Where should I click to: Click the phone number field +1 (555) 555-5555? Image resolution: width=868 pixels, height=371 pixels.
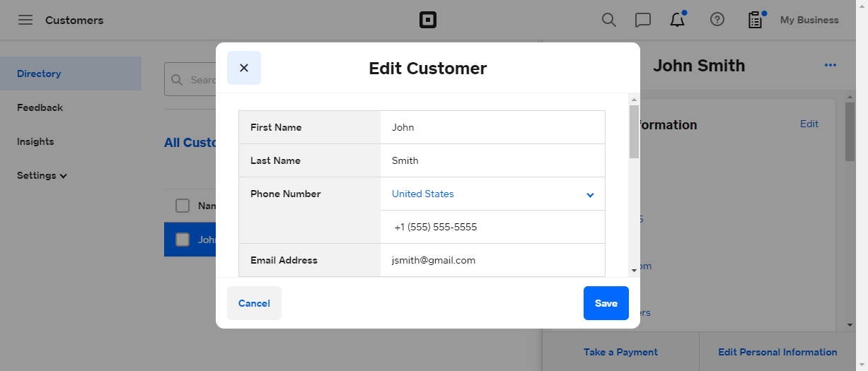[x=492, y=227]
